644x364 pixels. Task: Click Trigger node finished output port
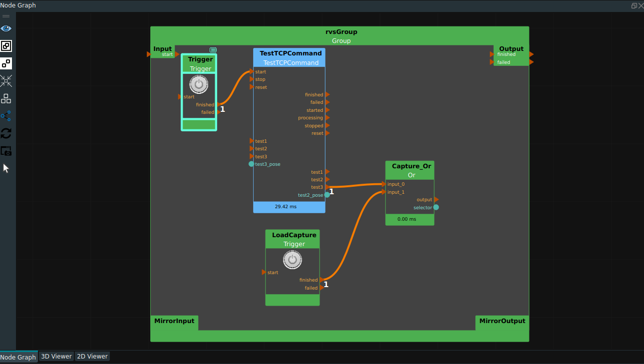218,104
